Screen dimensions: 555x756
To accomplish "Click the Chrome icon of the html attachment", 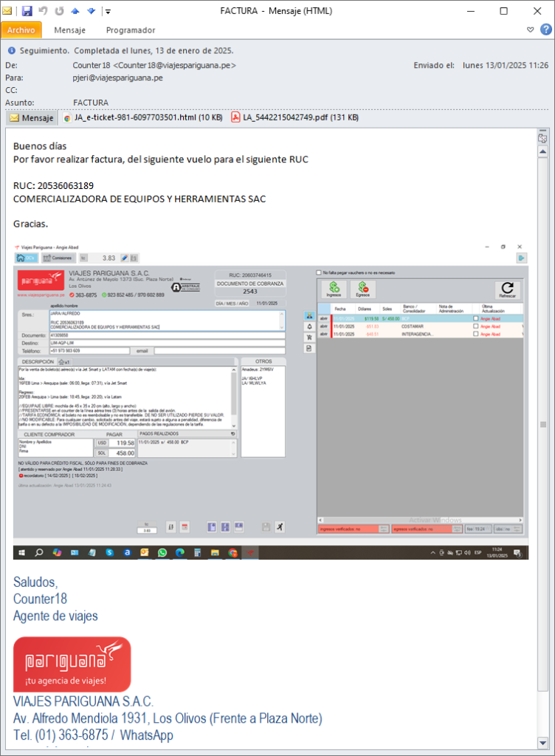I will (x=67, y=118).
